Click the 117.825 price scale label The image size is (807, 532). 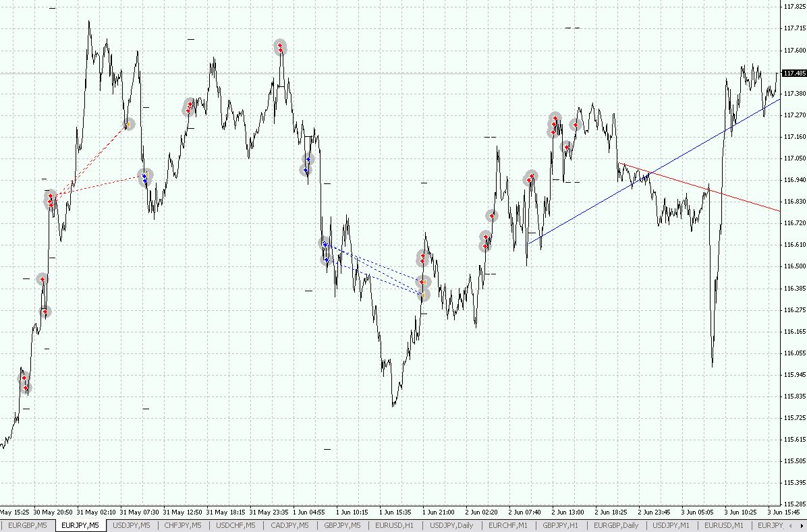(x=795, y=7)
